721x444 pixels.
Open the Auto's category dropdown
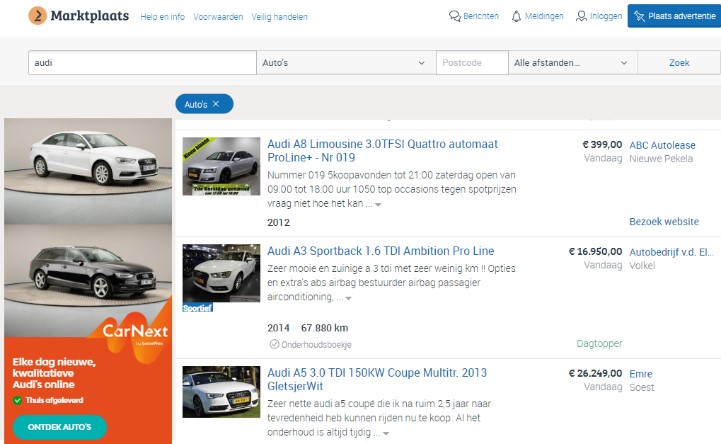[x=346, y=63]
